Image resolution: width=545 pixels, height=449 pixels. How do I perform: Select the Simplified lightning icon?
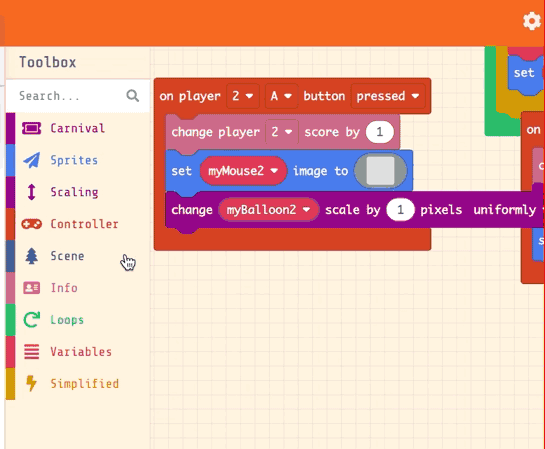point(31,384)
